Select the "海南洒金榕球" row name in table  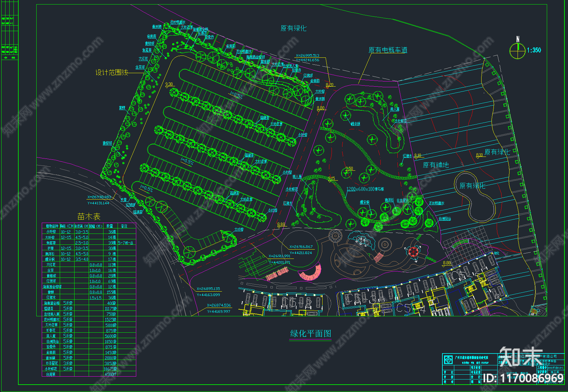point(52,287)
